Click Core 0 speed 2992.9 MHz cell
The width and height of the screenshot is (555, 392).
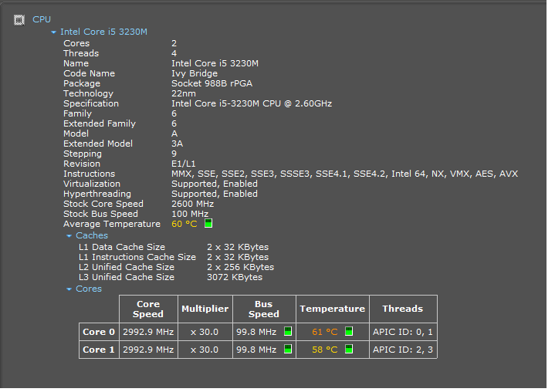148,332
